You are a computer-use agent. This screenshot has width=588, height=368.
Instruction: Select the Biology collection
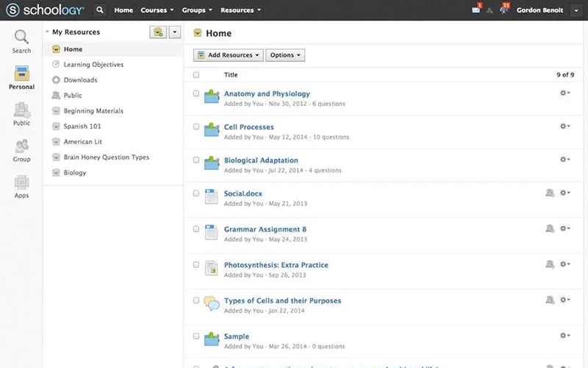[75, 173]
